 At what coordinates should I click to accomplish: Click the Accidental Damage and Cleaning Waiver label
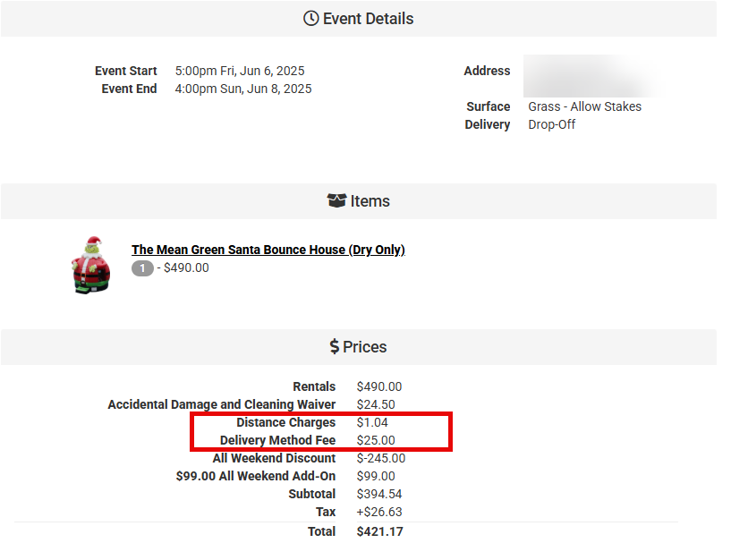click(221, 404)
